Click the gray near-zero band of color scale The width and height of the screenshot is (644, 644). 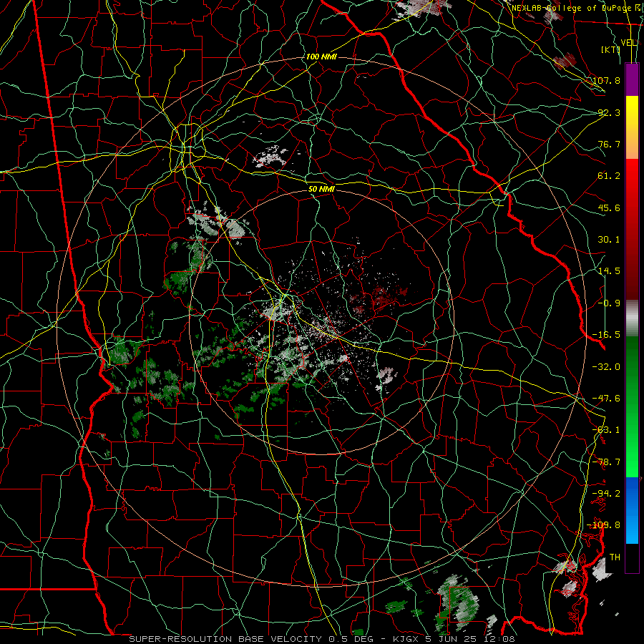click(632, 318)
